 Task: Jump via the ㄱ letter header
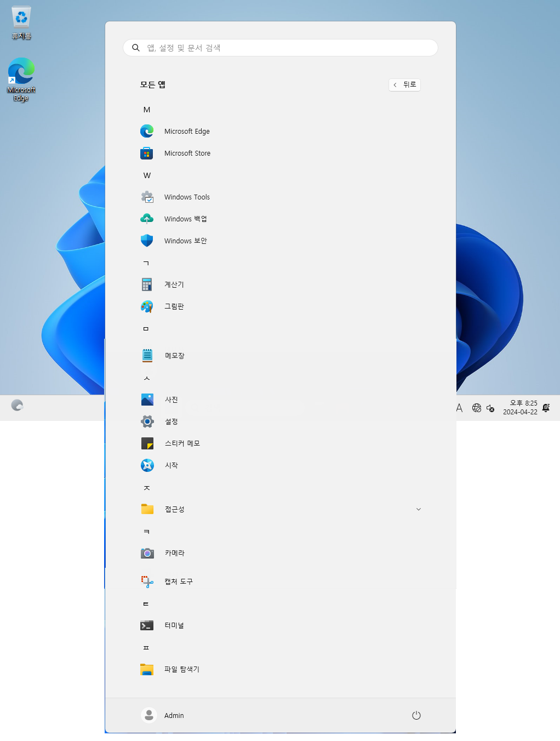(146, 263)
